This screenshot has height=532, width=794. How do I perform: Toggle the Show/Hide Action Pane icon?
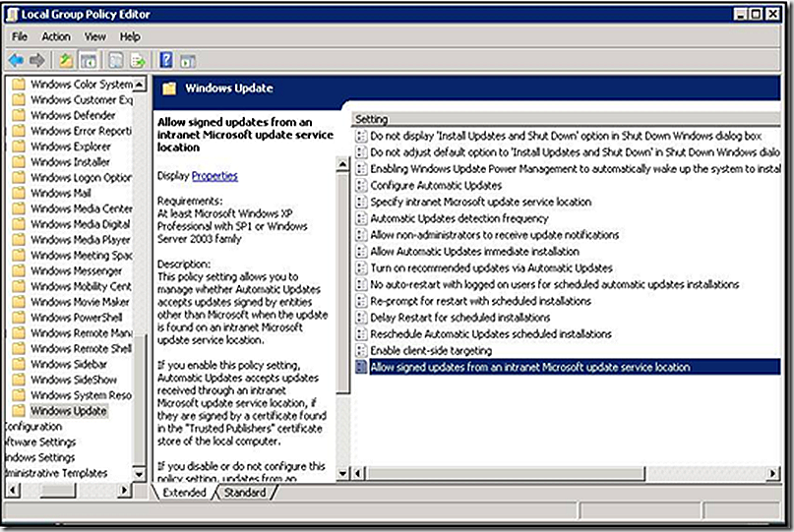(x=187, y=61)
